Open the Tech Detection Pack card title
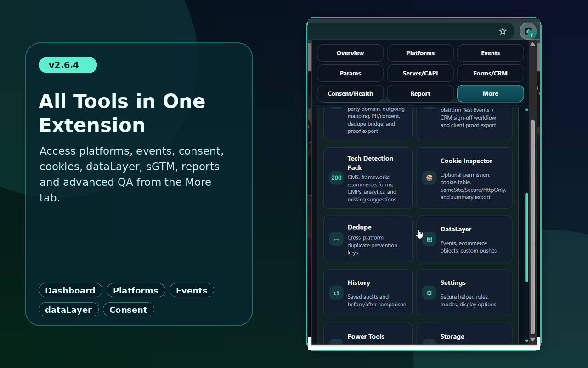 pyautogui.click(x=370, y=163)
